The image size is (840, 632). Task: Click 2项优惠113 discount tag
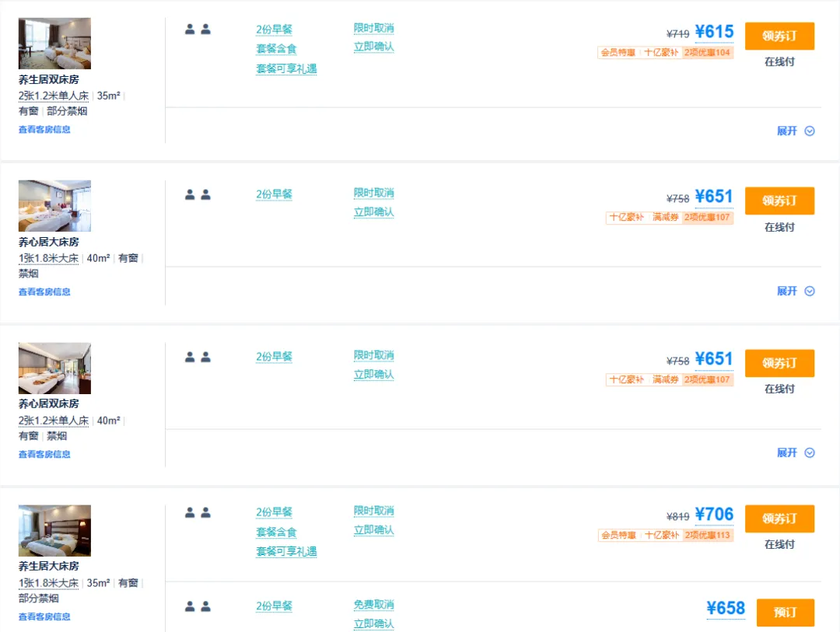click(707, 535)
